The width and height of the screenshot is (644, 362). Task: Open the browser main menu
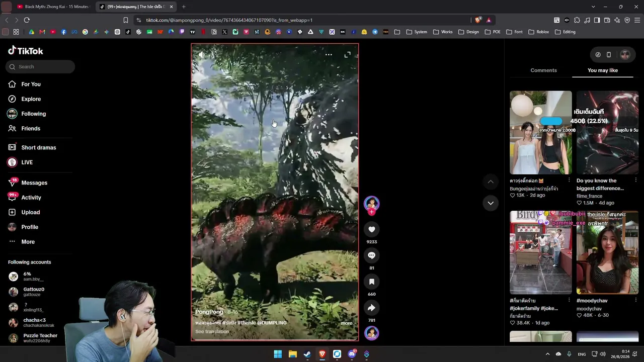point(637,20)
